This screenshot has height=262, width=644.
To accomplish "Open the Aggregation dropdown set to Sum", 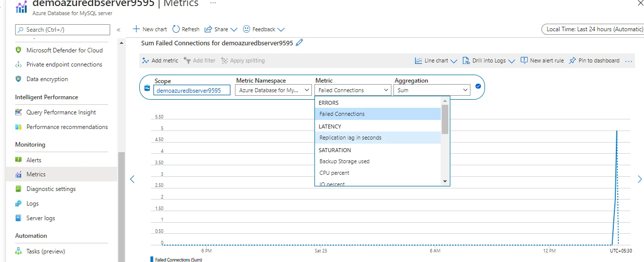I will (432, 90).
